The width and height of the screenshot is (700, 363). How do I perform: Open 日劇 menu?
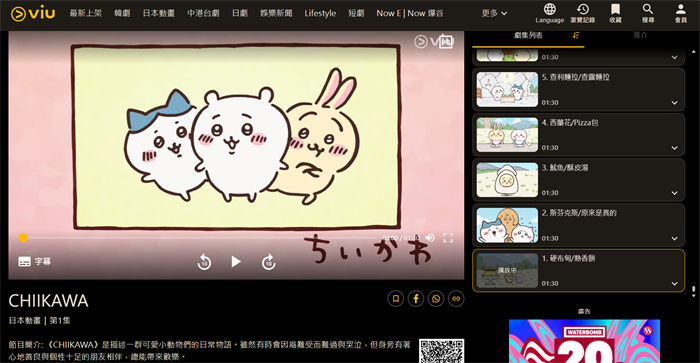[x=240, y=13]
